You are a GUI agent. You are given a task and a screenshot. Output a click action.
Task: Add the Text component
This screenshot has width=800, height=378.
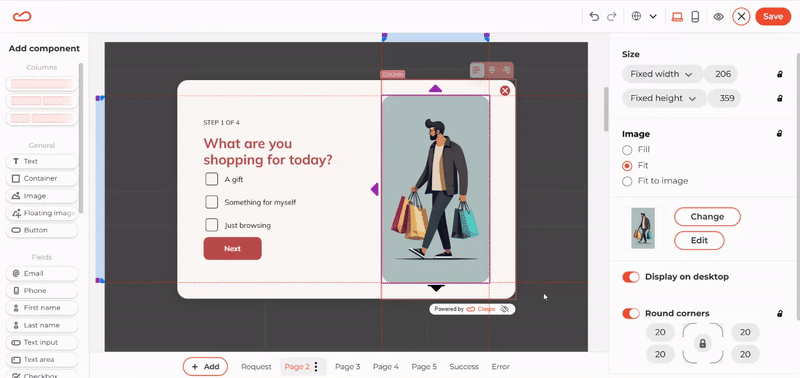click(x=42, y=161)
